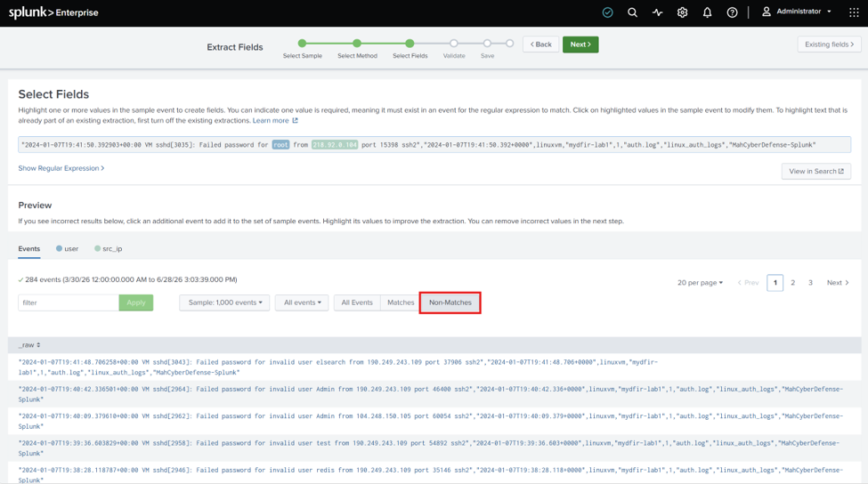This screenshot has height=484, width=868.
Task: Click the green health status checkmark icon
Action: pyautogui.click(x=607, y=12)
